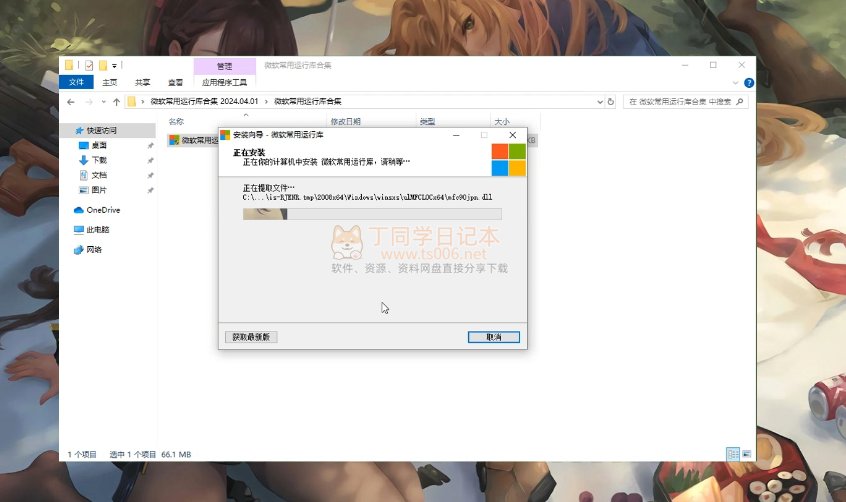Switch to large icons view layout icon
The width and height of the screenshot is (846, 502).
(747, 454)
